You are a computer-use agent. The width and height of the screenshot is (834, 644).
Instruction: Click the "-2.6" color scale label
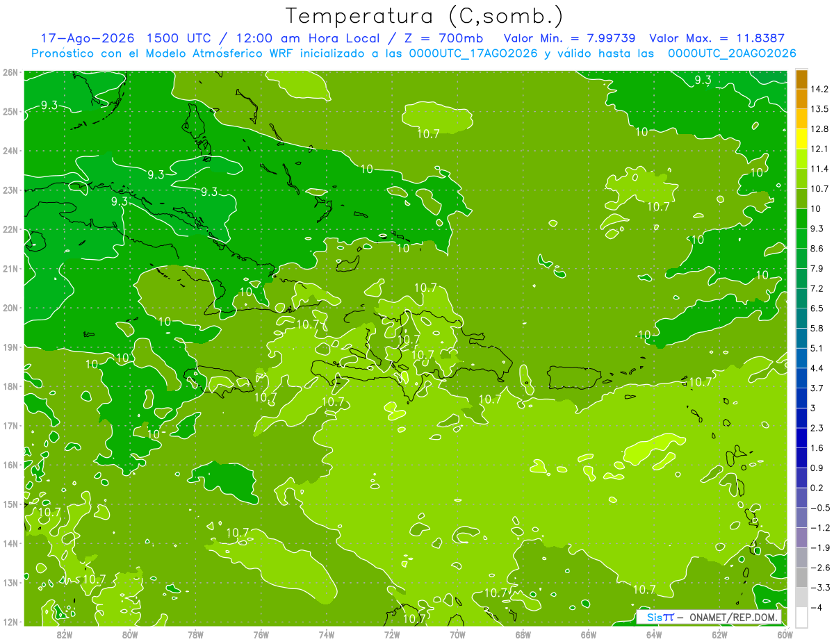[820, 568]
